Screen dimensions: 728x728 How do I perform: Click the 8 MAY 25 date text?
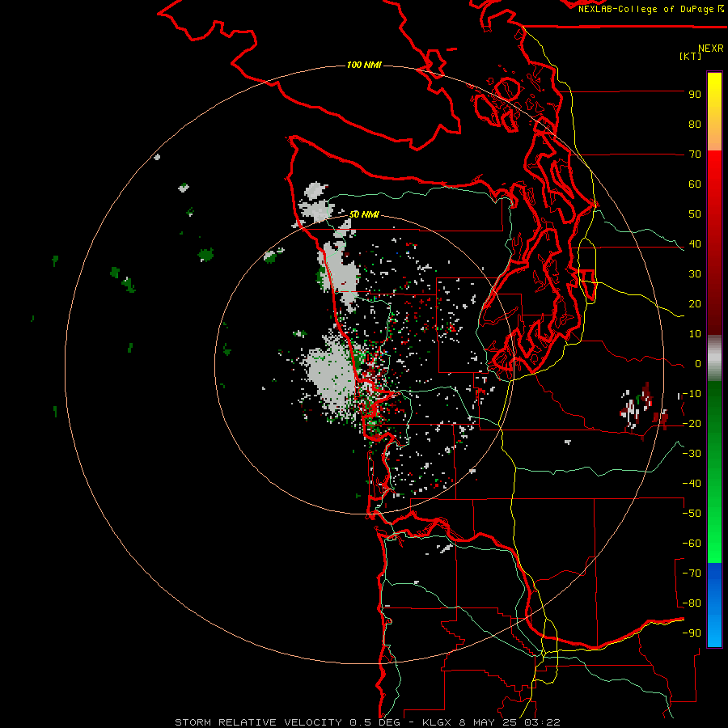[489, 722]
